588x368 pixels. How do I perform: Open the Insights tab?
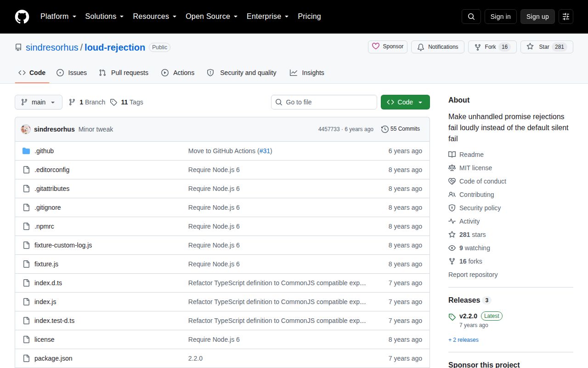pos(307,73)
